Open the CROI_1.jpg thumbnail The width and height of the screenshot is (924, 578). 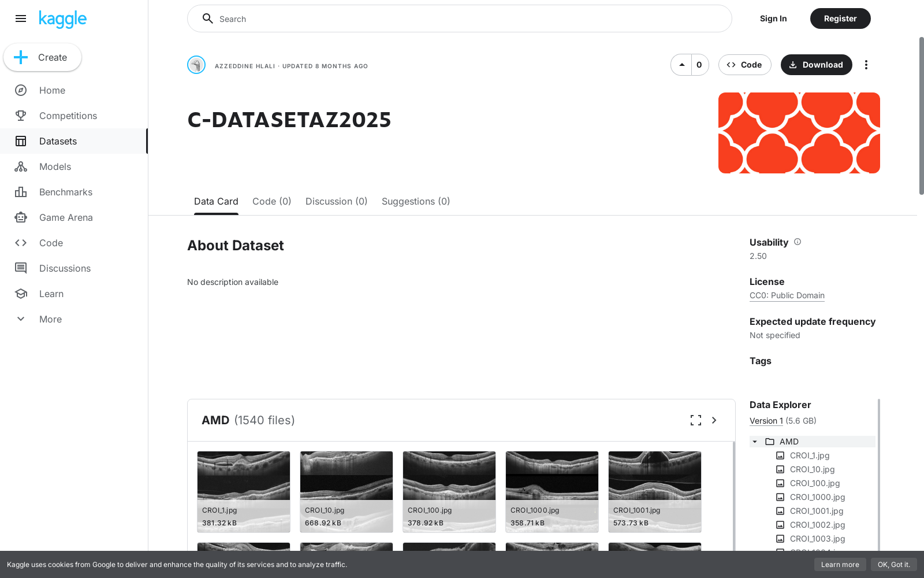pyautogui.click(x=244, y=492)
